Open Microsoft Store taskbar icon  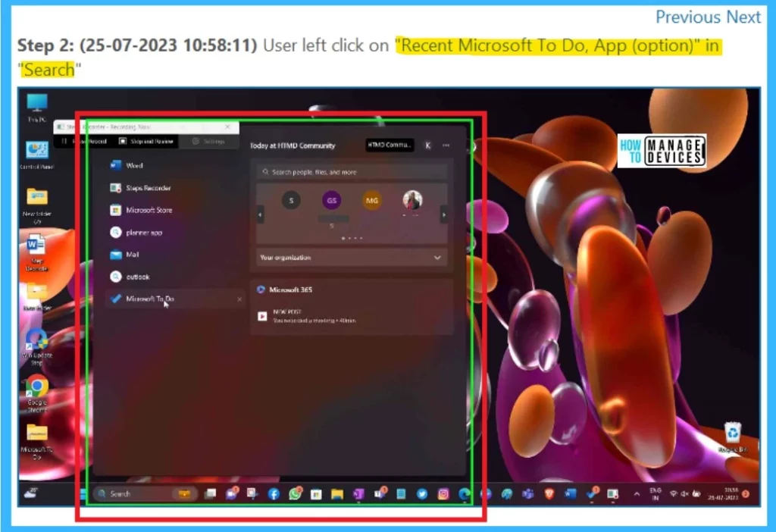click(316, 494)
